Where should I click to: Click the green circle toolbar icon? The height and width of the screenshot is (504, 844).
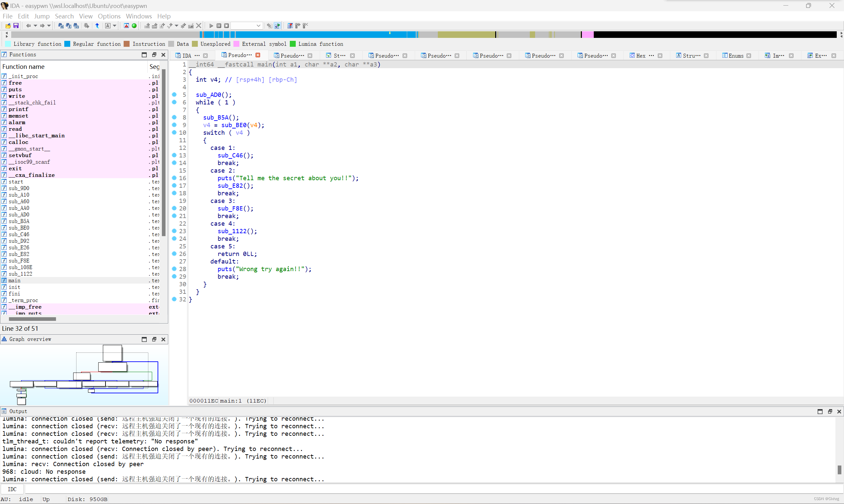134,26
